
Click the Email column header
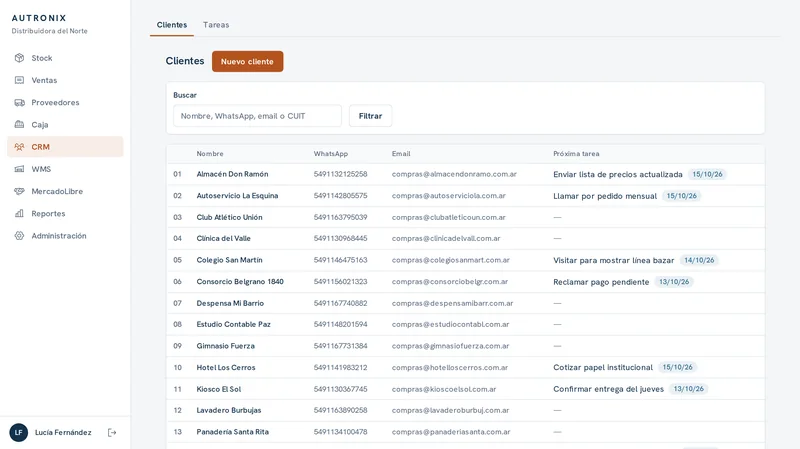click(x=401, y=154)
